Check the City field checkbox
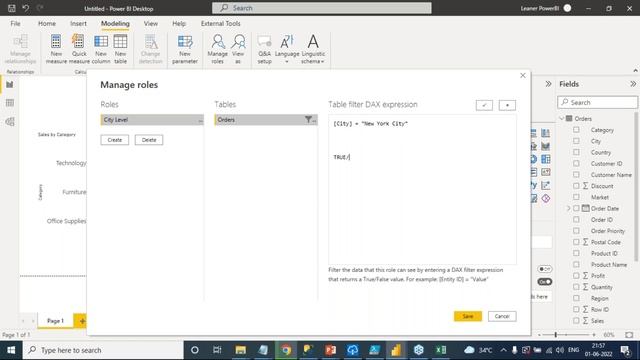Screen dimensions: 640x360 (576, 141)
